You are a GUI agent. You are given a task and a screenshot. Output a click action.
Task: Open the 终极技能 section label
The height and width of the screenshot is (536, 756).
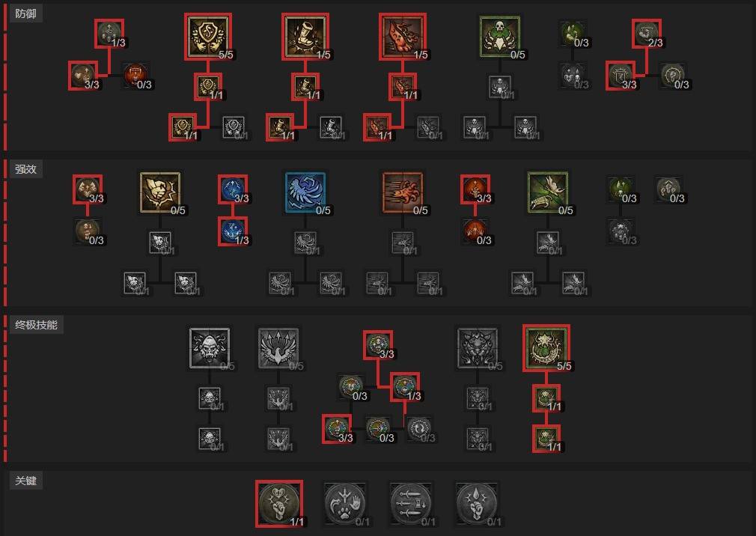point(36,325)
